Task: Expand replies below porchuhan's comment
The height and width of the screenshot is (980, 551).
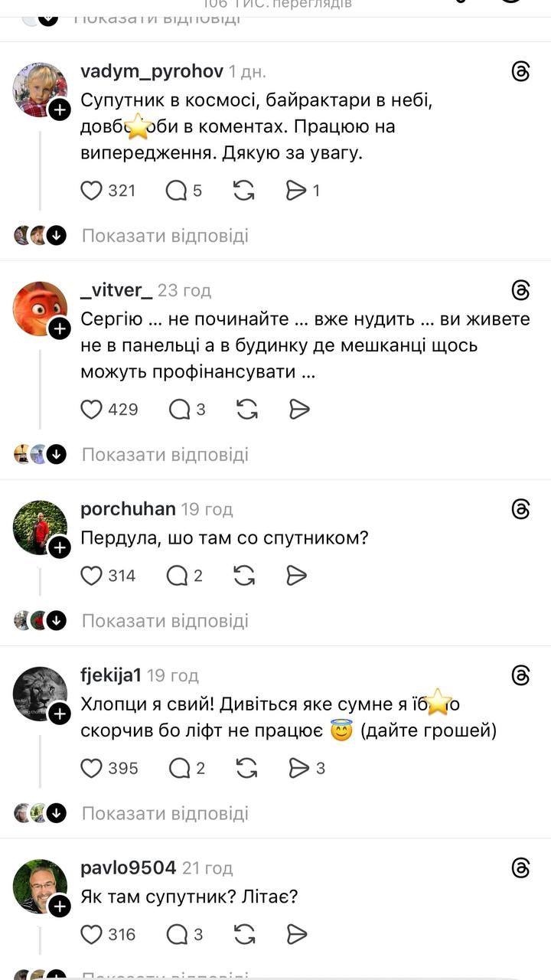Action: (165, 620)
